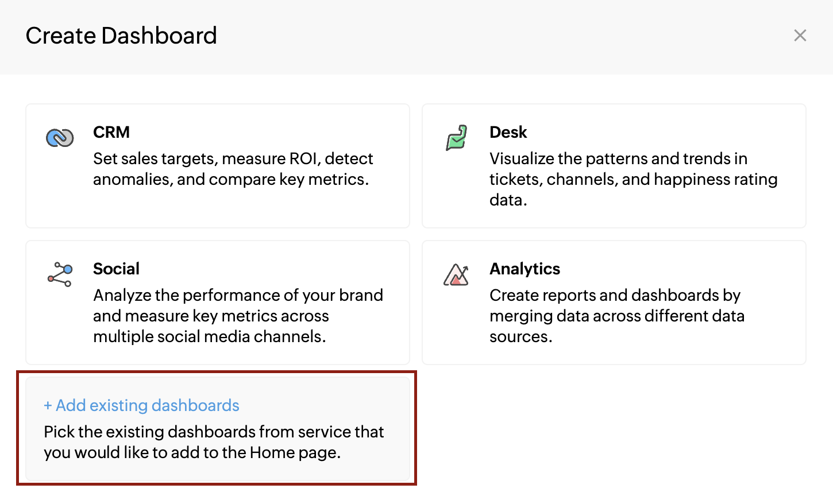The width and height of the screenshot is (833, 504).
Task: Close the Create Dashboard dialog
Action: (800, 36)
